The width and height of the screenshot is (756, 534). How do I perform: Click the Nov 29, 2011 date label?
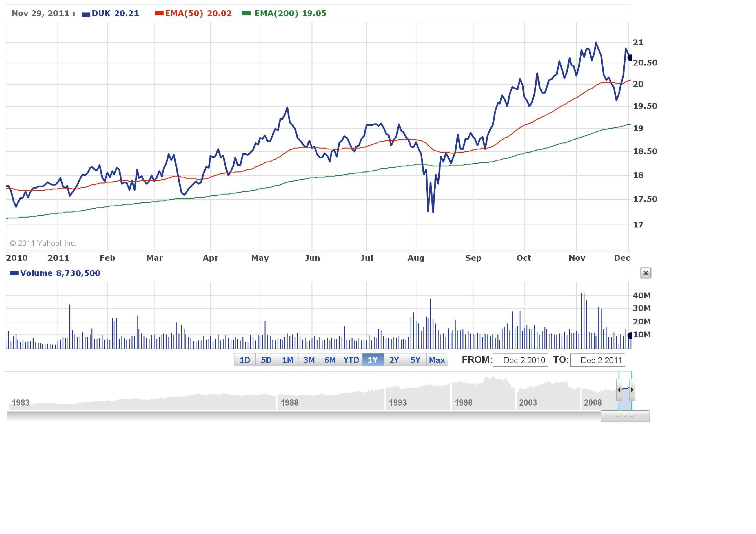(x=43, y=14)
